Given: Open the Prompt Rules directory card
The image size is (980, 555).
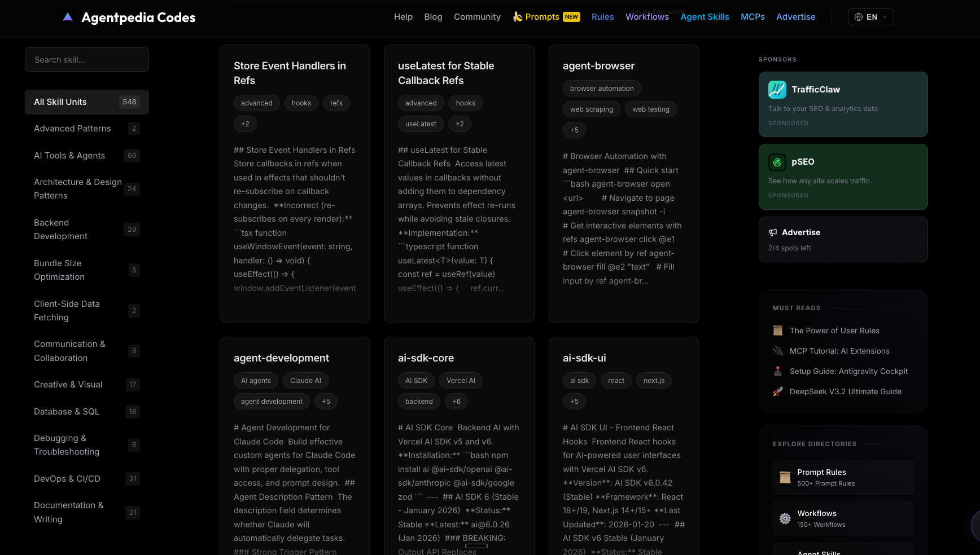Looking at the screenshot, I should click(x=843, y=478).
